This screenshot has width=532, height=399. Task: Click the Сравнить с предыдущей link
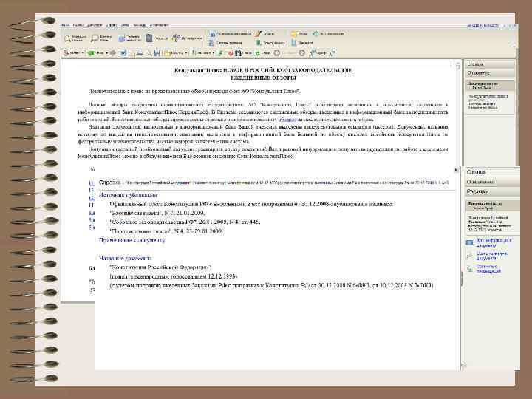click(x=488, y=269)
